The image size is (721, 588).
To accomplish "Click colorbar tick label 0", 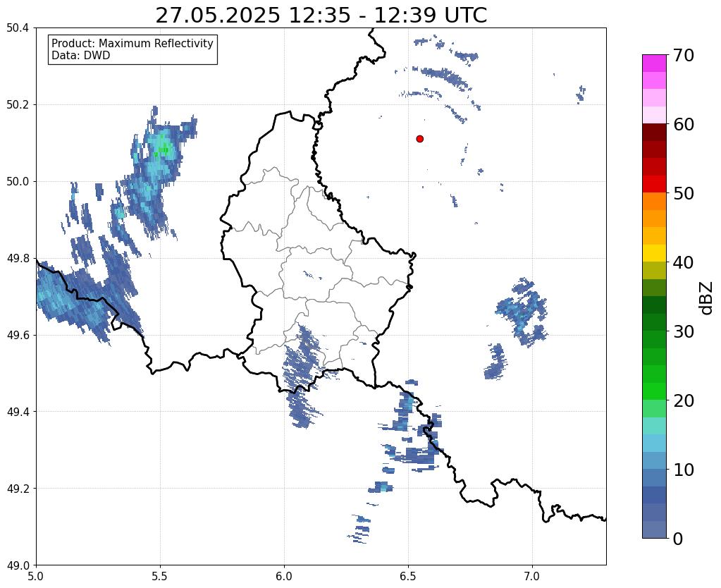I will point(678,539).
